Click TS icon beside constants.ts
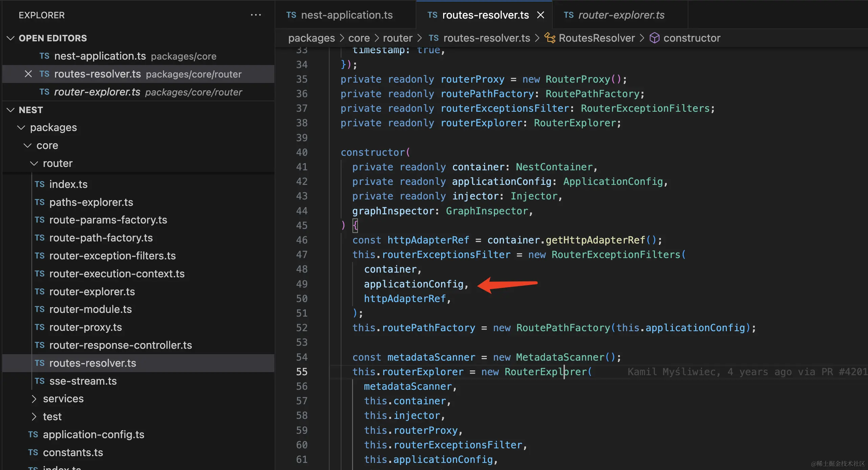 pyautogui.click(x=33, y=452)
